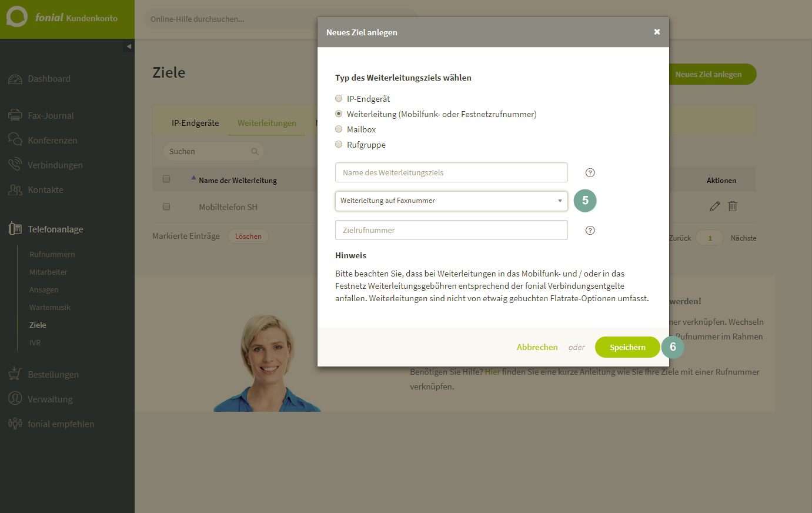The width and height of the screenshot is (812, 513).
Task: Click help icon beside Name des Weiterleitungsziels
Action: [x=590, y=172]
